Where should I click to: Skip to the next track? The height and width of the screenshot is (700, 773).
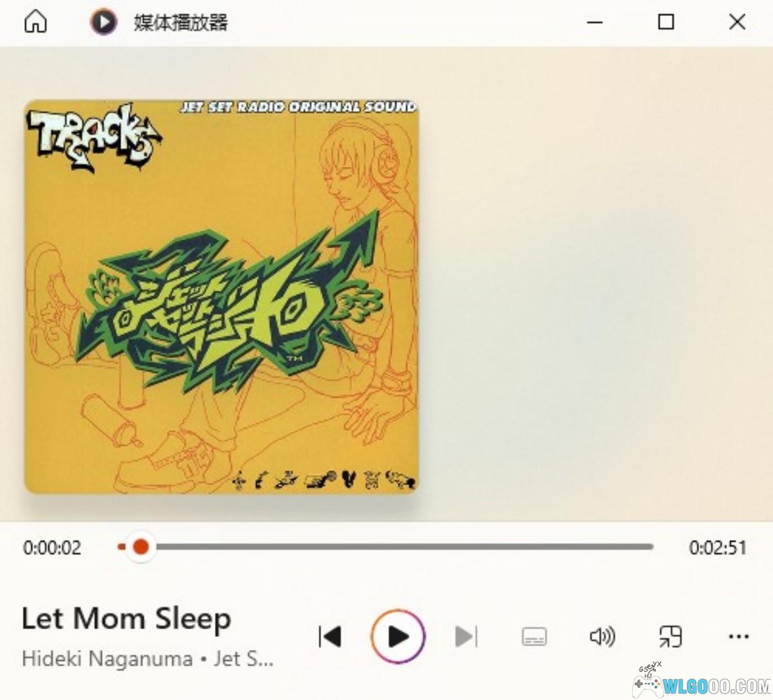466,637
